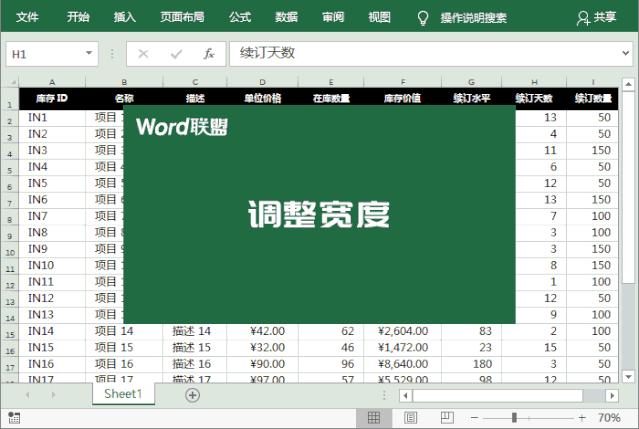Click the zoom out minus button

click(x=474, y=418)
